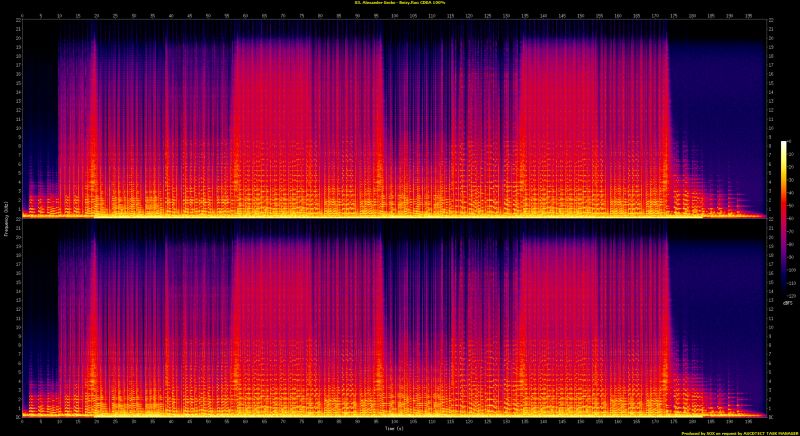The width and height of the screenshot is (800, 436).
Task: Click lower channel's 5 kHz tick on left axis
Action: click(x=17, y=370)
